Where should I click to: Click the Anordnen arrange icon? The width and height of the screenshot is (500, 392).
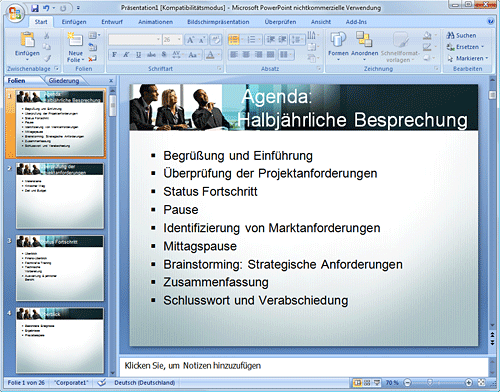pyautogui.click(x=364, y=39)
